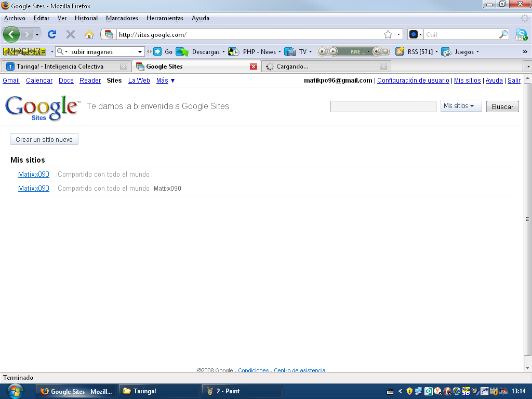Open the Docs link
Image resolution: width=532 pixels, height=399 pixels.
(66, 81)
